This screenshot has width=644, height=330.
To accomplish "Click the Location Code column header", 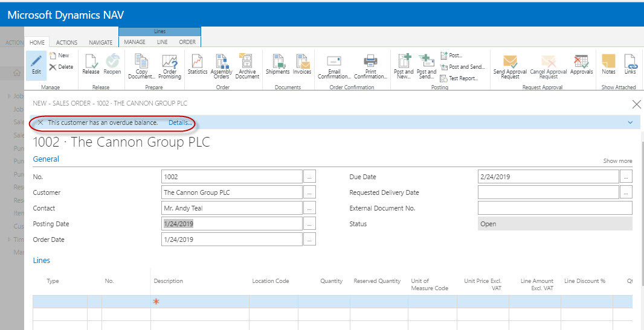I will (271, 281).
